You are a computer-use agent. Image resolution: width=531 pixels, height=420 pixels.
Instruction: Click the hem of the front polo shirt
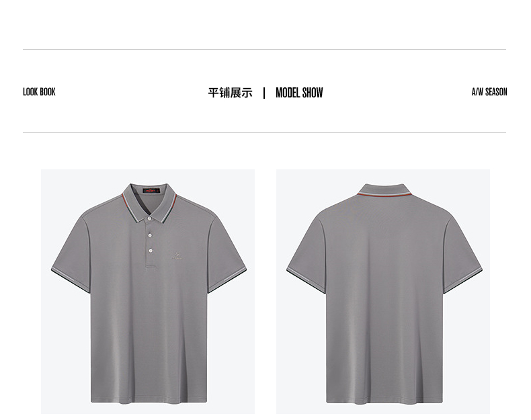[x=149, y=401]
